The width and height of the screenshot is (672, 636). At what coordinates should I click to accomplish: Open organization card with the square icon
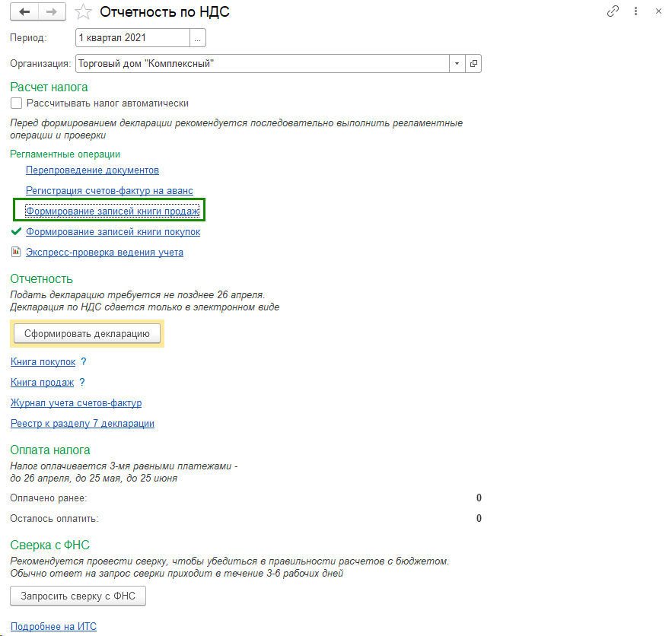(473, 64)
